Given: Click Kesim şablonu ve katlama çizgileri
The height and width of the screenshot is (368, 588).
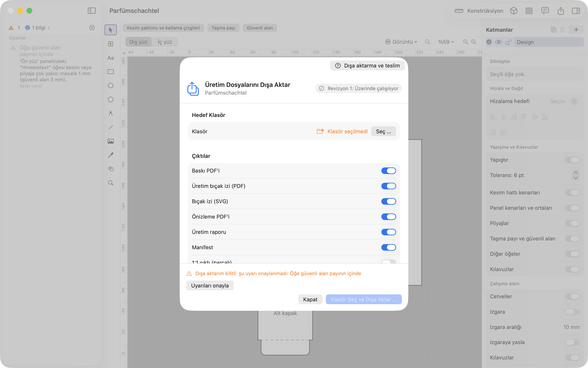Looking at the screenshot, I should [x=163, y=28].
